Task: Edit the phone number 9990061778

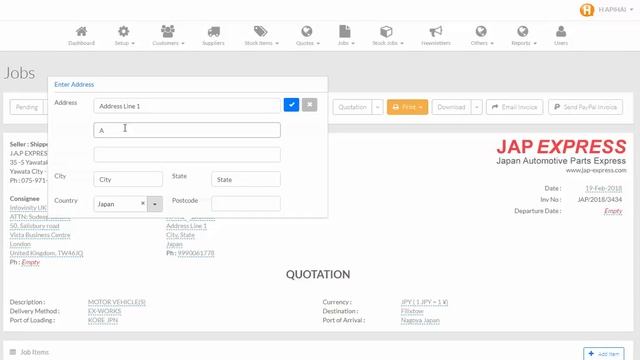Action: coord(196,253)
